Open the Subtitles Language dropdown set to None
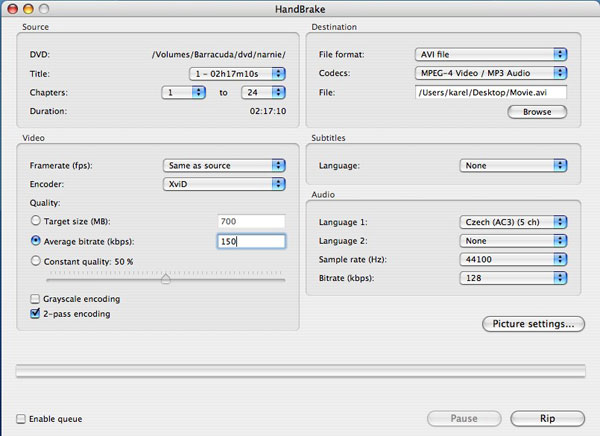 513,165
